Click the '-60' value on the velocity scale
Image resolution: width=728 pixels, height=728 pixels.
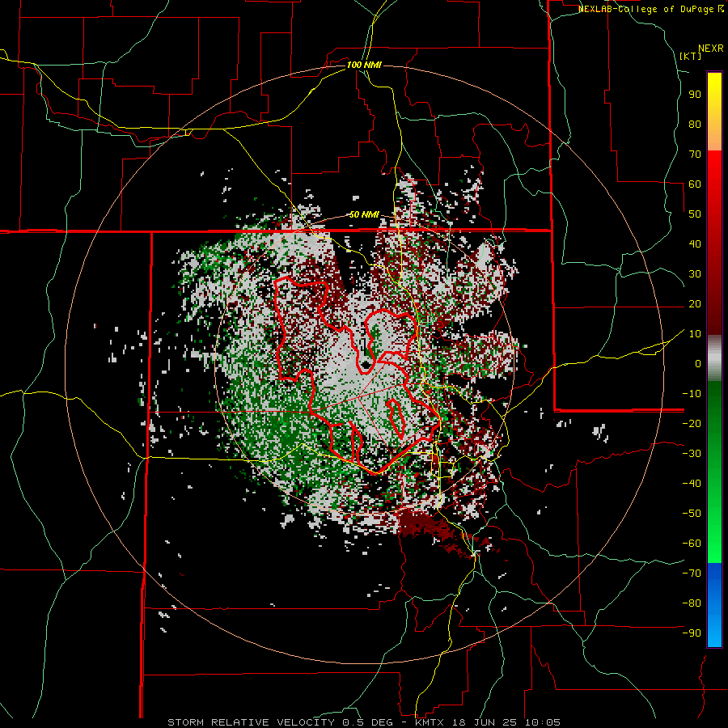(x=692, y=544)
